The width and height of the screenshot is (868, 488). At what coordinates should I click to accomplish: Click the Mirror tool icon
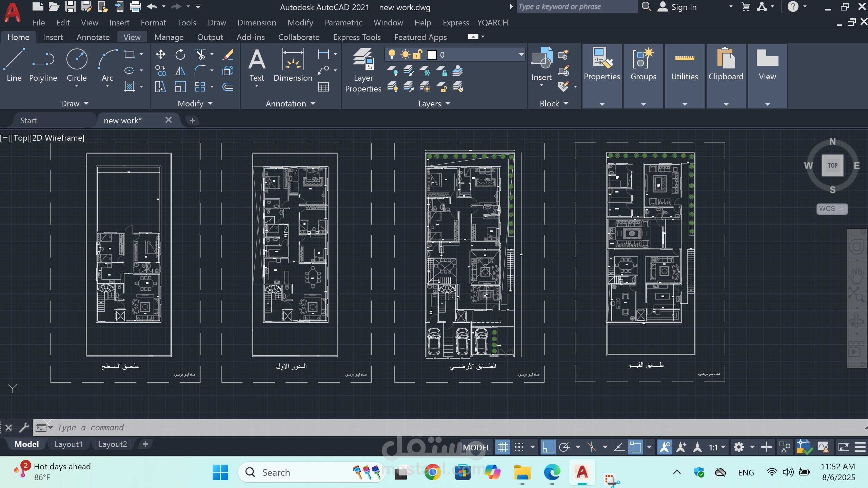point(180,70)
